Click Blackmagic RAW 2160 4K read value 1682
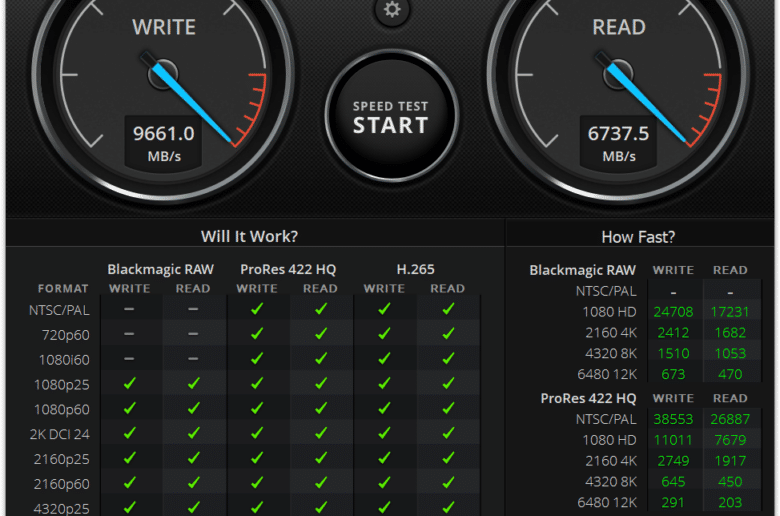780x516 pixels. click(x=730, y=333)
